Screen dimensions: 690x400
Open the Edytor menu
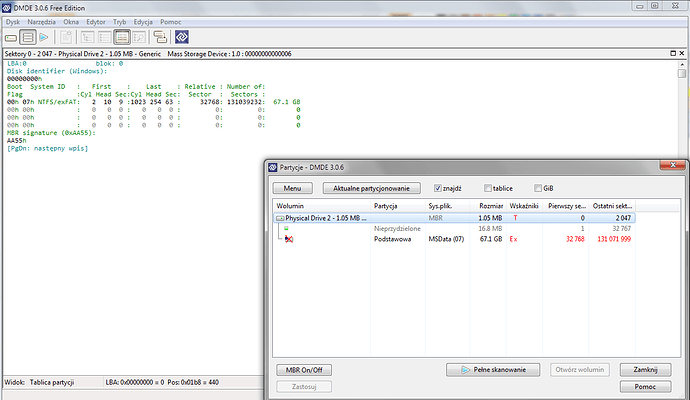(95, 22)
